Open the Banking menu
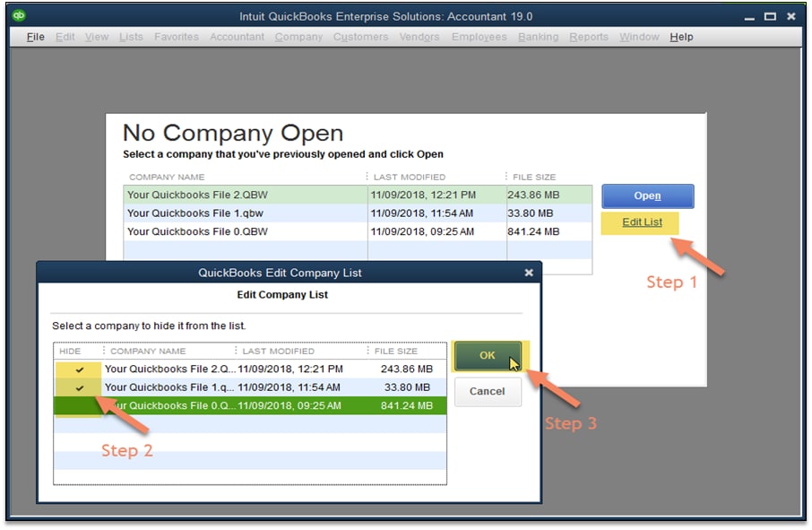The height and width of the screenshot is (530, 812). [538, 37]
